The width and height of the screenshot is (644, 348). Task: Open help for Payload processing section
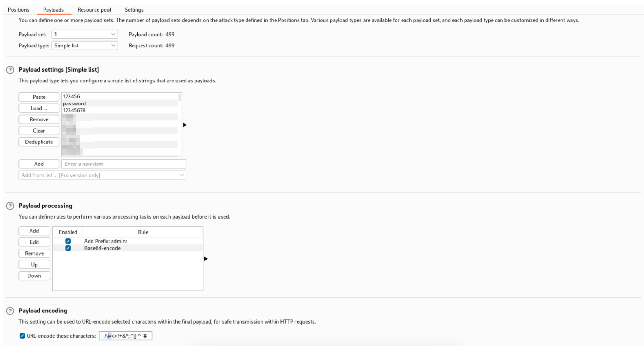point(10,206)
